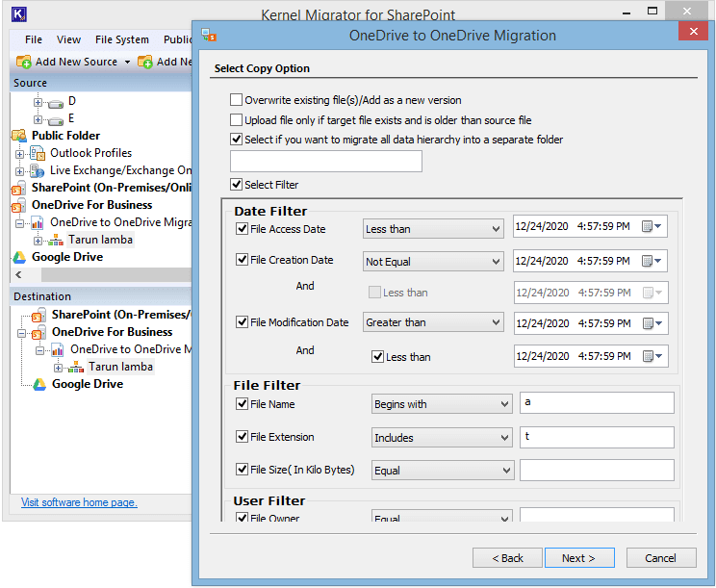Image resolution: width=716 pixels, height=588 pixels.
Task: Expand drive D in Source tree
Action: [x=38, y=102]
